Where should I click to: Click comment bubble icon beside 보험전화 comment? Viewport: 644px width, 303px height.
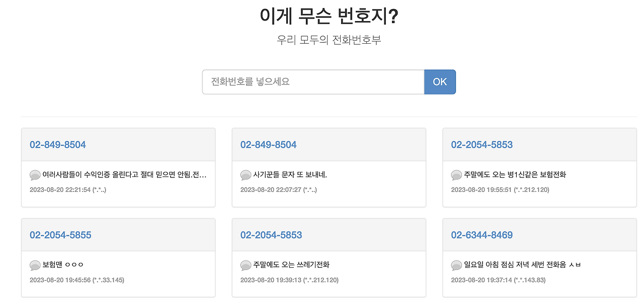(457, 175)
